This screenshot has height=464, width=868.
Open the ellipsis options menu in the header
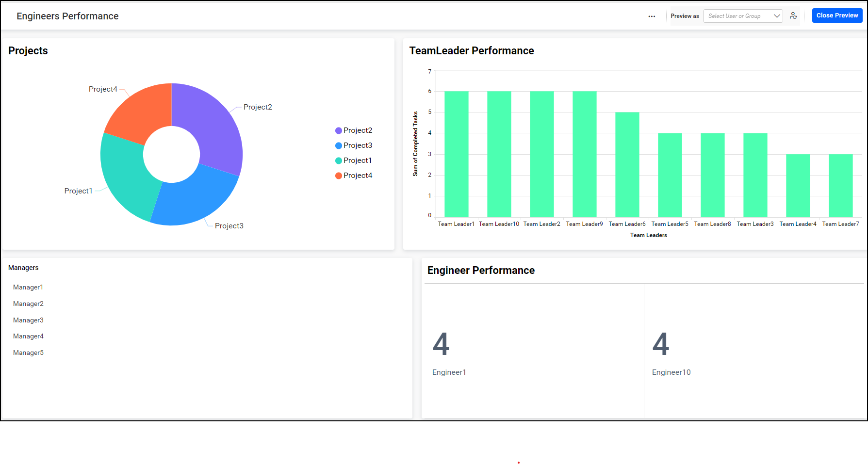coord(652,16)
